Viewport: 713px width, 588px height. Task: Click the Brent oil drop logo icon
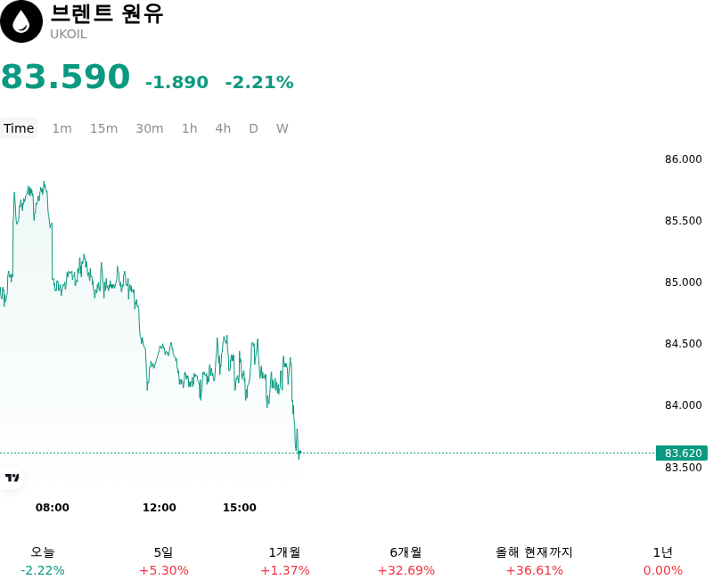[x=20, y=21]
